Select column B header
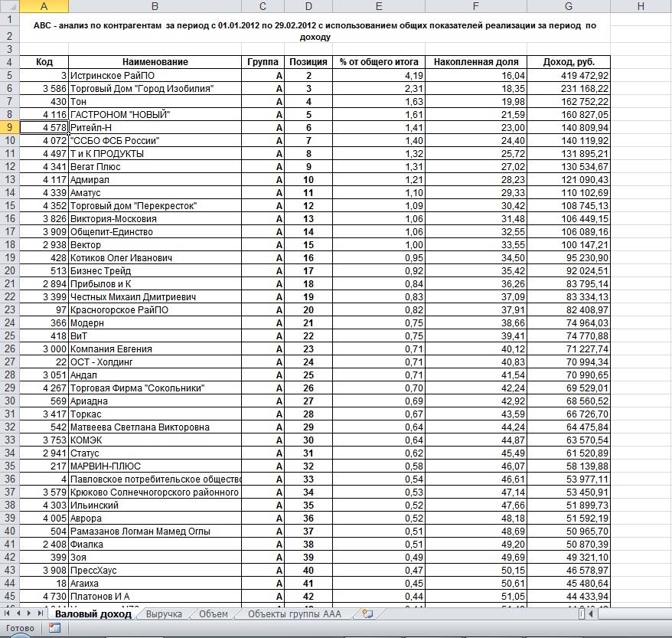 (155, 6)
